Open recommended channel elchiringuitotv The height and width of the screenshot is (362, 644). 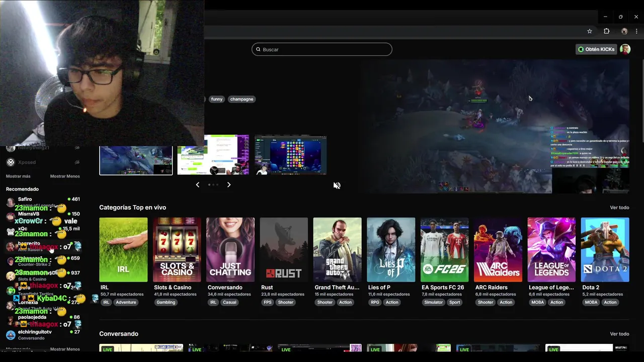click(43, 335)
